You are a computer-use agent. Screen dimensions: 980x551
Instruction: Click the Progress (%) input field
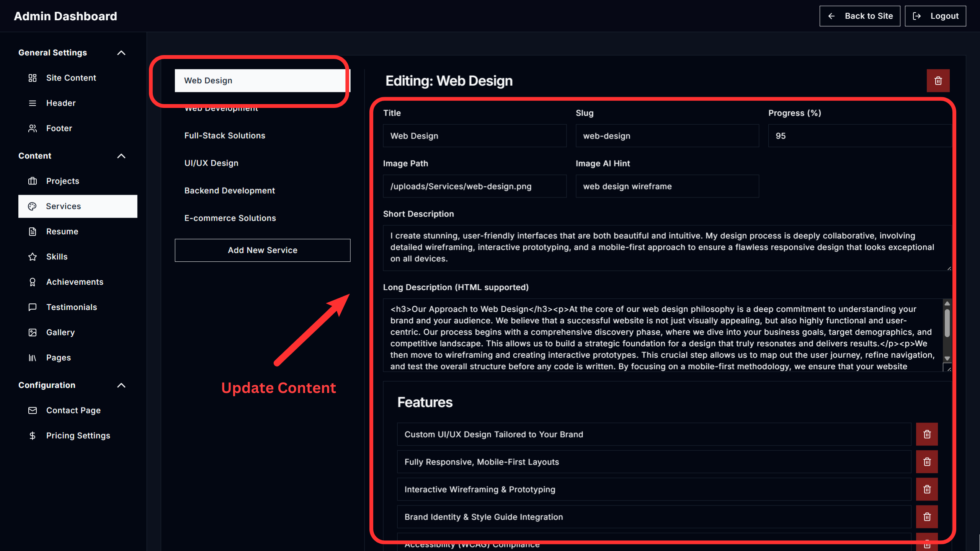(857, 136)
